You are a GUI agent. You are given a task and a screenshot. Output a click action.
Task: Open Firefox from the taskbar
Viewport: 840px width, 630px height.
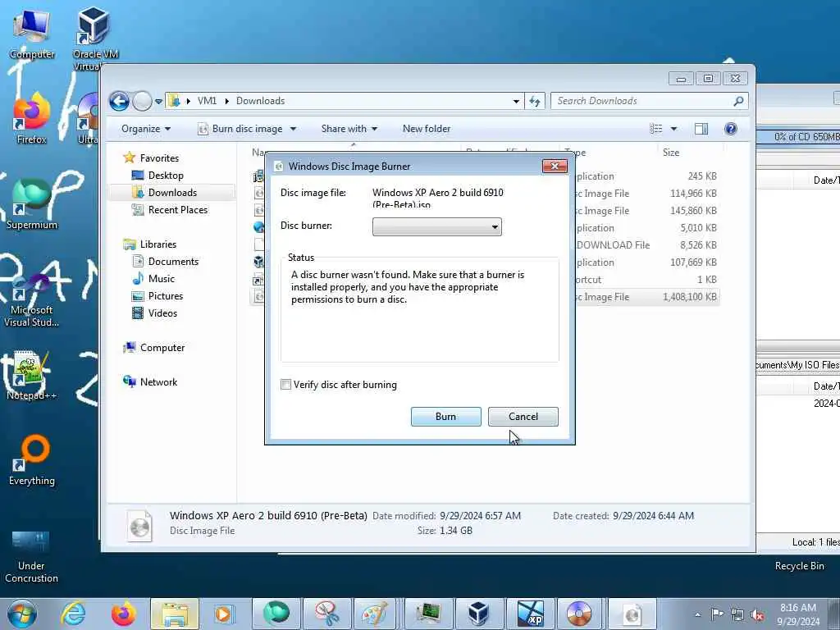[x=123, y=614]
